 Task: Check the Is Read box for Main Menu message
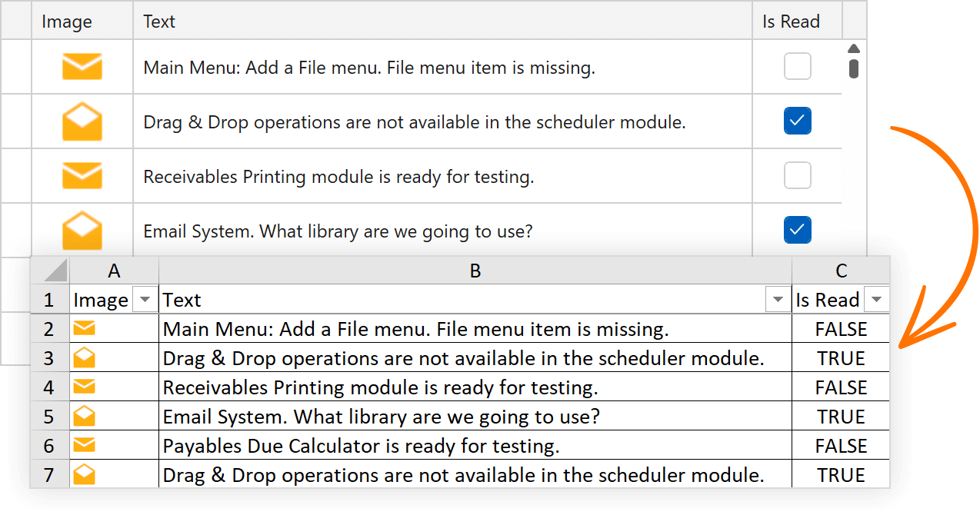pos(798,66)
